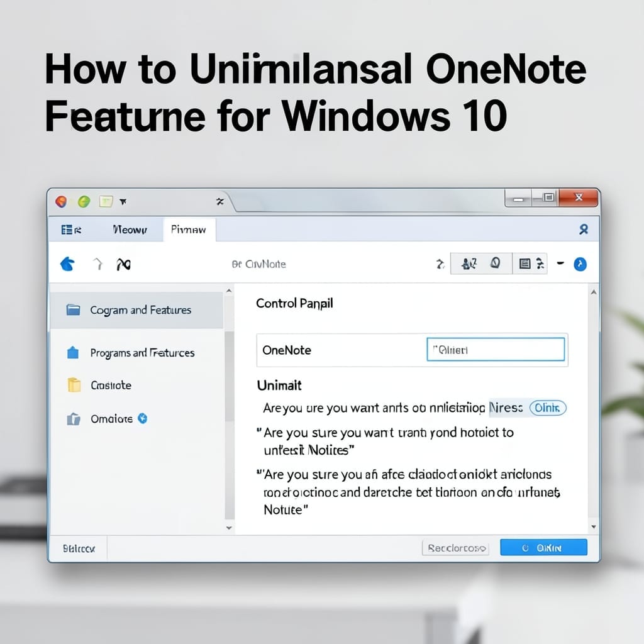Click the user account icon in ribbon
This screenshot has height=644, width=644.
point(583,229)
